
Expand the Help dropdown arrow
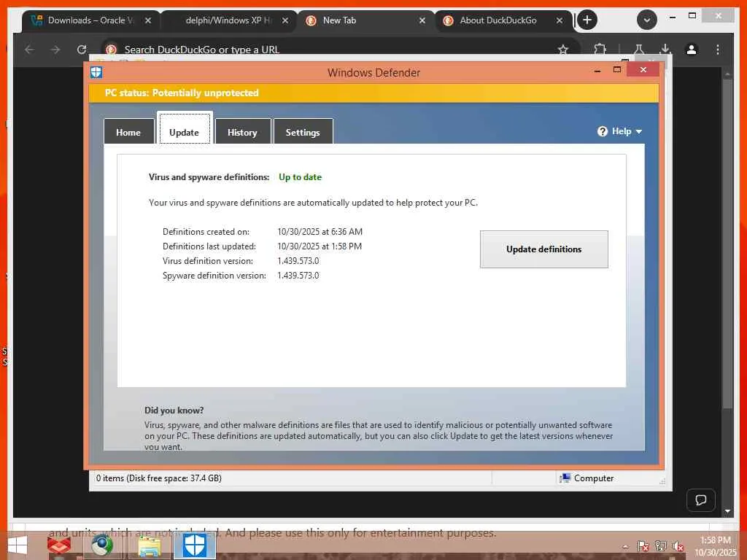(639, 131)
